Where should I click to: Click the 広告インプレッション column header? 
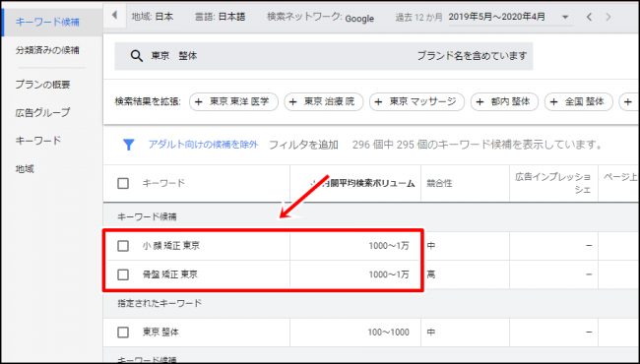552,183
